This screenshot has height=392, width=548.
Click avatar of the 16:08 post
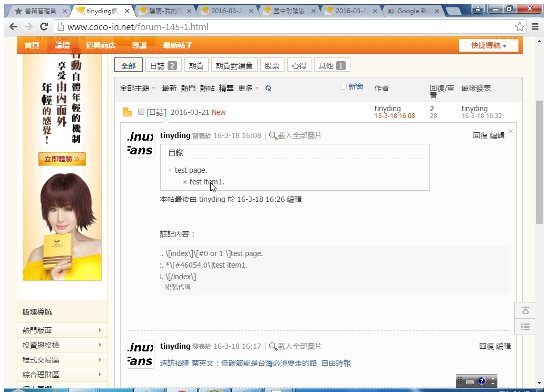pos(140,144)
